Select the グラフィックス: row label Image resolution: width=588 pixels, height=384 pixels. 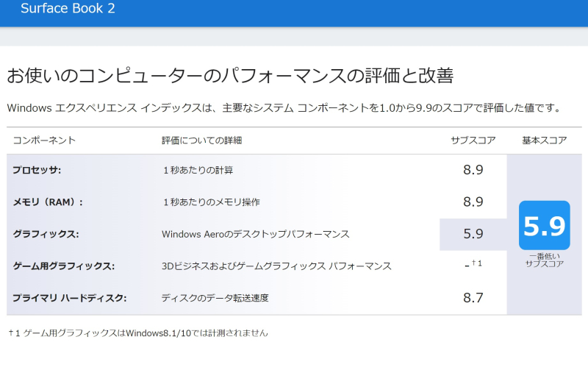(x=46, y=234)
